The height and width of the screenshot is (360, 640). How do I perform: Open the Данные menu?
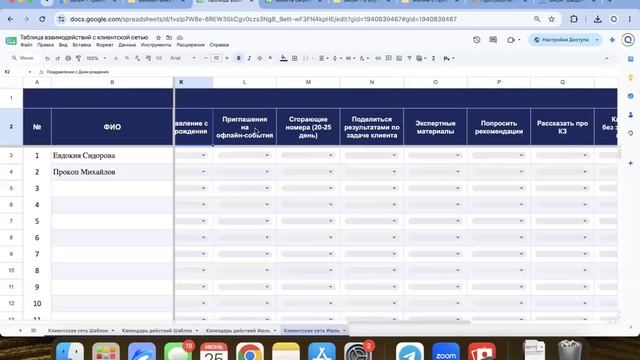click(x=127, y=45)
